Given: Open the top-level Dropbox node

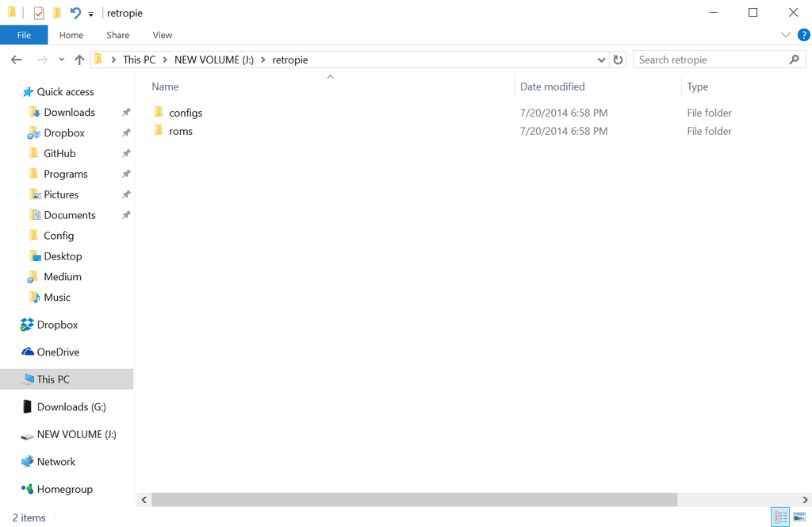Looking at the screenshot, I should pyautogui.click(x=57, y=325).
